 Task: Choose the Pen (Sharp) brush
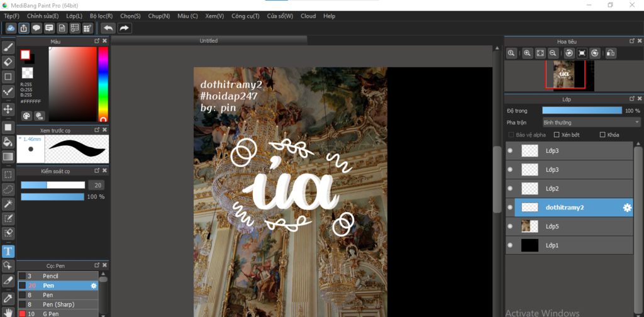pyautogui.click(x=58, y=304)
